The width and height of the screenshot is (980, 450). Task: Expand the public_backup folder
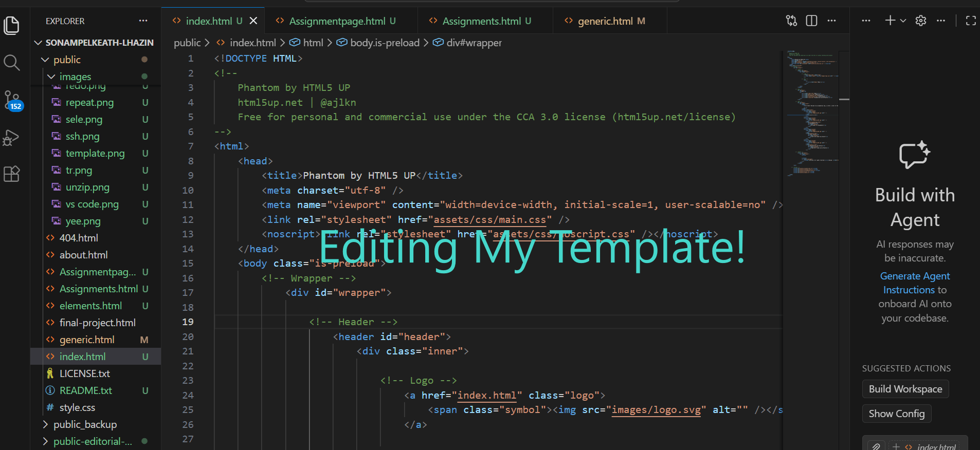(96, 424)
